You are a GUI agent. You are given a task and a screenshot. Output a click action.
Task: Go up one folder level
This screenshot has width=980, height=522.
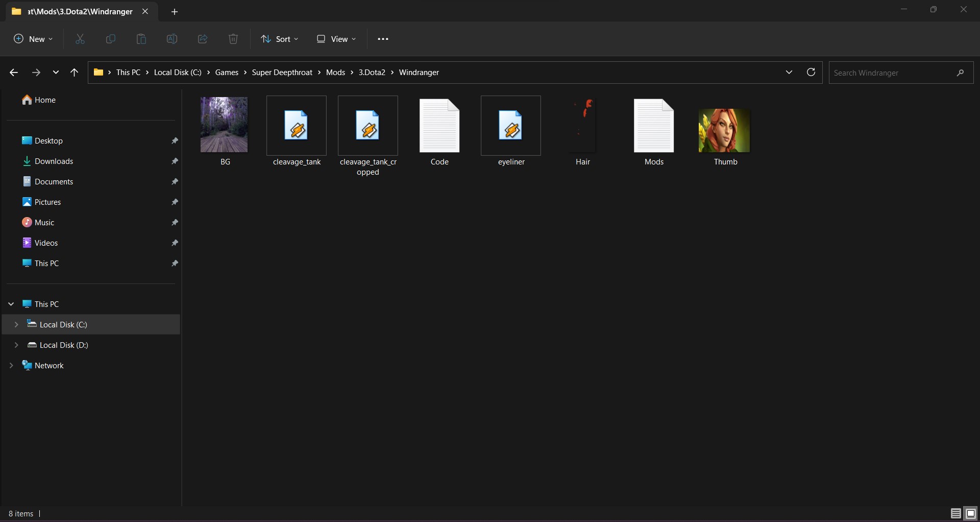click(74, 73)
